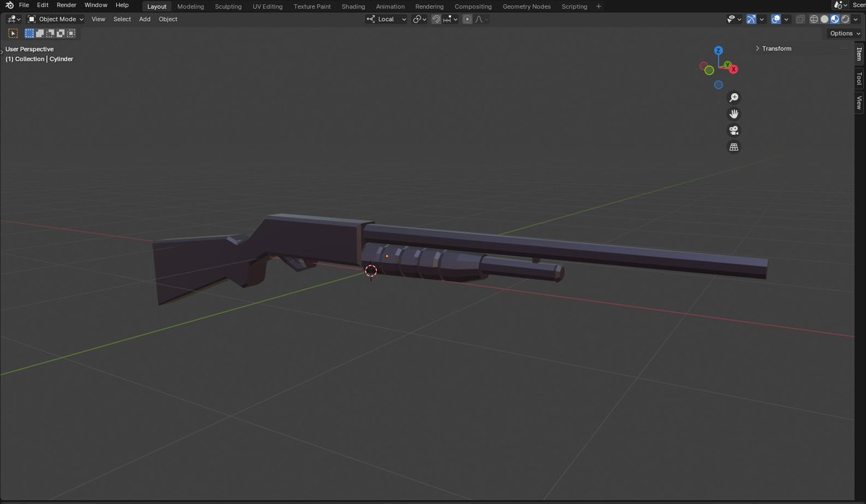Viewport: 866px width, 504px height.
Task: Open the pivot point dropdown
Action: point(420,19)
